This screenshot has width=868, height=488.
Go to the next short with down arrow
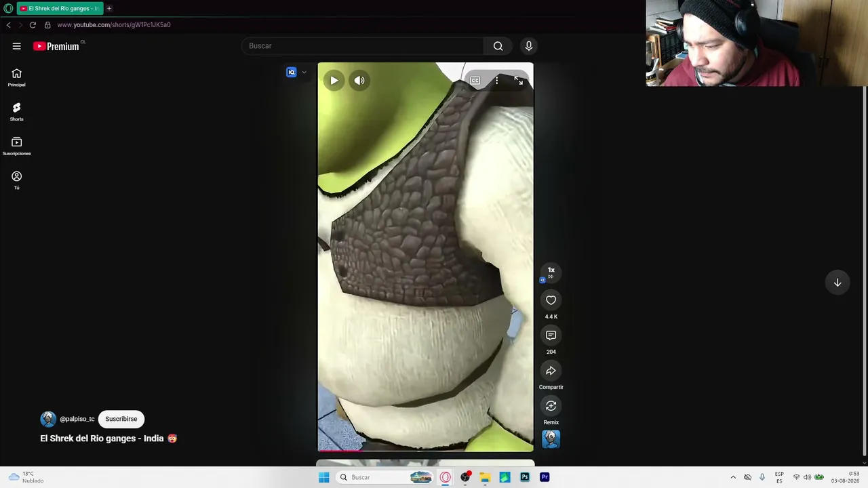[x=837, y=283]
